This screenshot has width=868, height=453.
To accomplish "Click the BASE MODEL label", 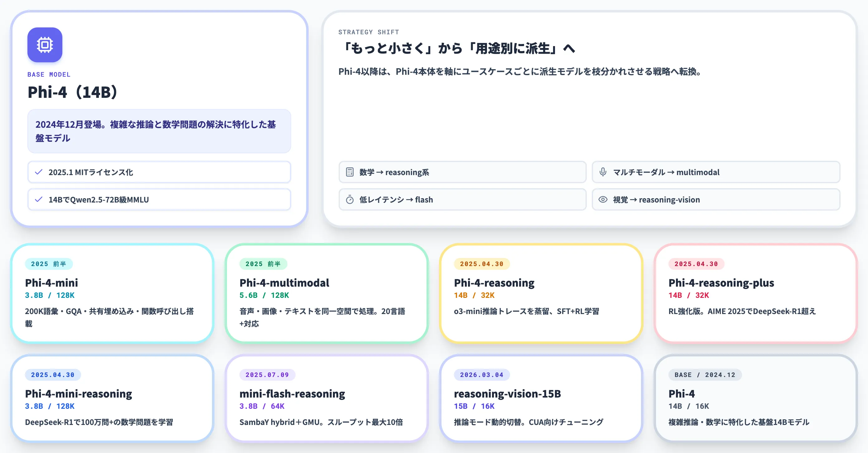I will pos(49,74).
